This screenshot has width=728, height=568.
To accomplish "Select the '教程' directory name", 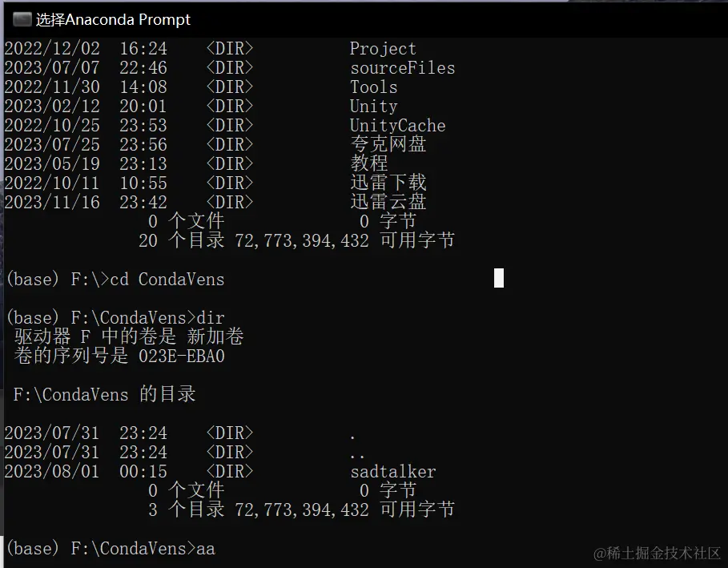I will 368,163.
